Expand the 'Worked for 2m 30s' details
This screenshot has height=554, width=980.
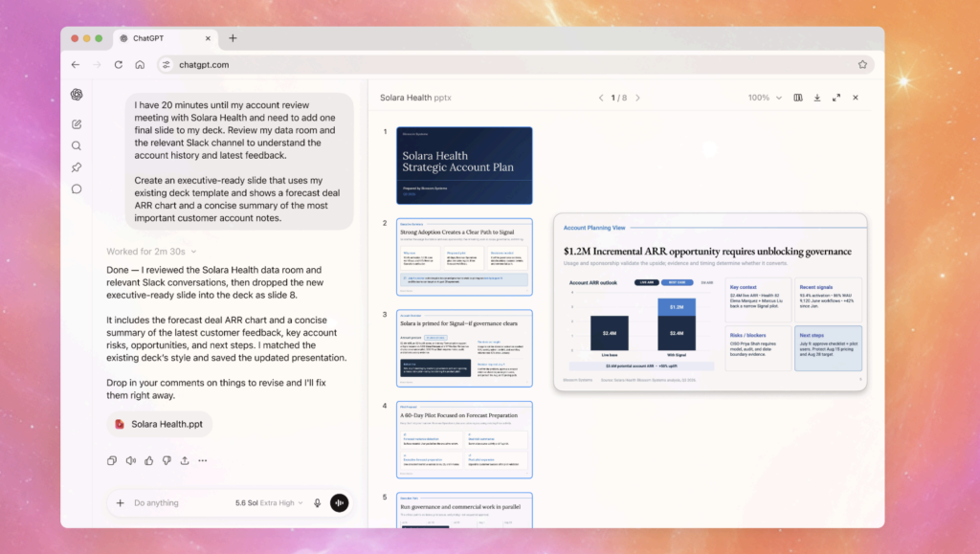coord(151,251)
